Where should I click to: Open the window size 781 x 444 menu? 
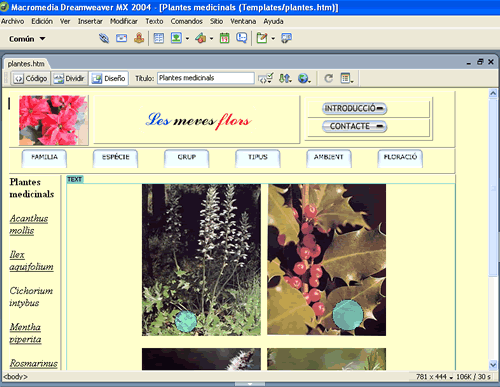pos(434,377)
